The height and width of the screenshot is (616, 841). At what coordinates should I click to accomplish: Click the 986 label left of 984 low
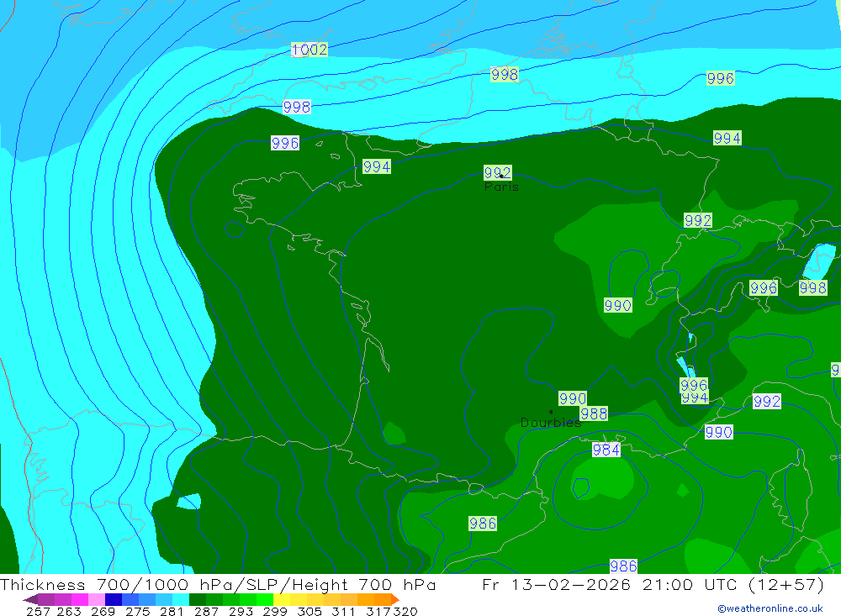coord(483,524)
